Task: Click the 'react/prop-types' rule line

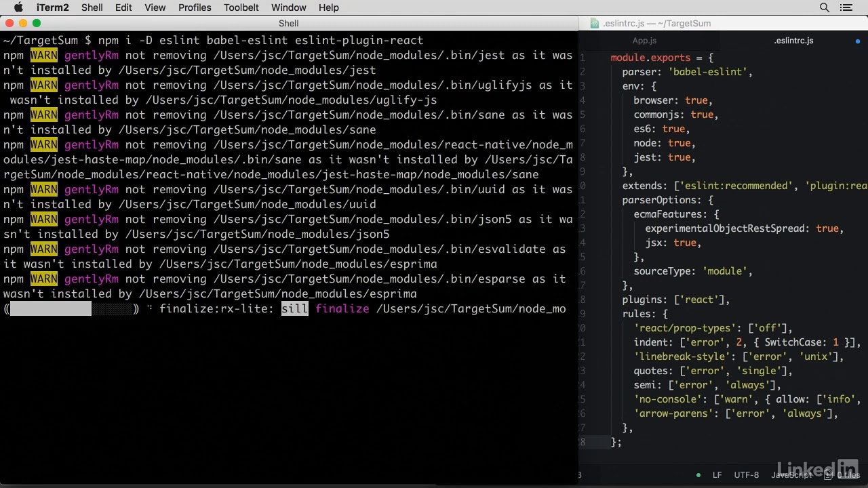Action: [713, 328]
